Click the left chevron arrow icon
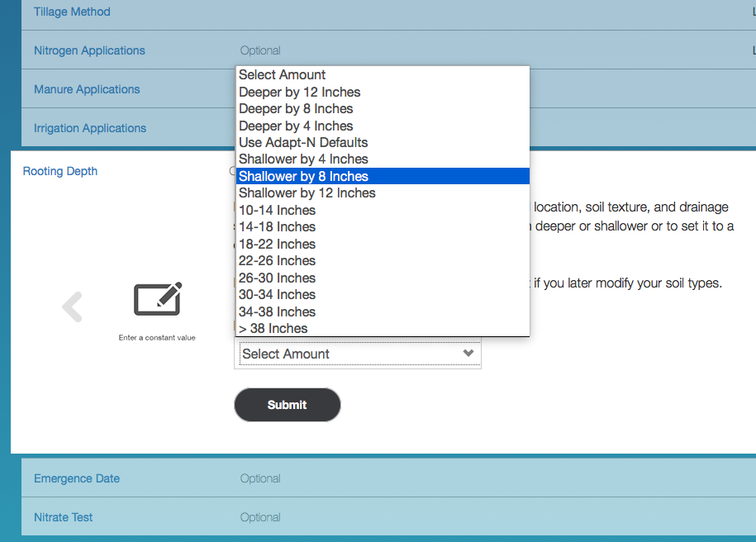Viewport: 756px width, 542px height. click(73, 307)
